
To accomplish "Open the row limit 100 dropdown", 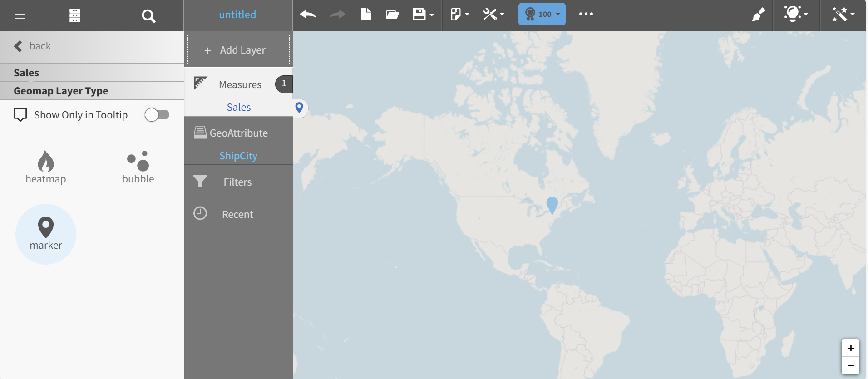I will click(542, 14).
